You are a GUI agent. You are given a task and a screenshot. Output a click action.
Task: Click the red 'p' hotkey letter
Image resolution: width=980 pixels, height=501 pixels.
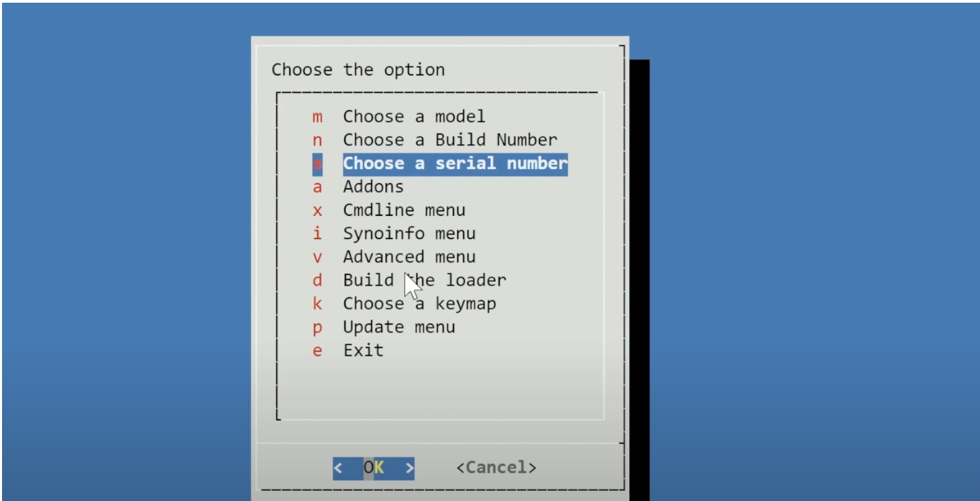pos(318,329)
